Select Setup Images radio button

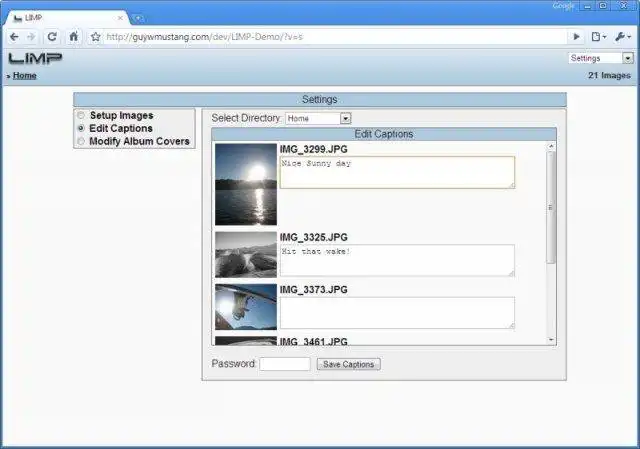(x=81, y=115)
